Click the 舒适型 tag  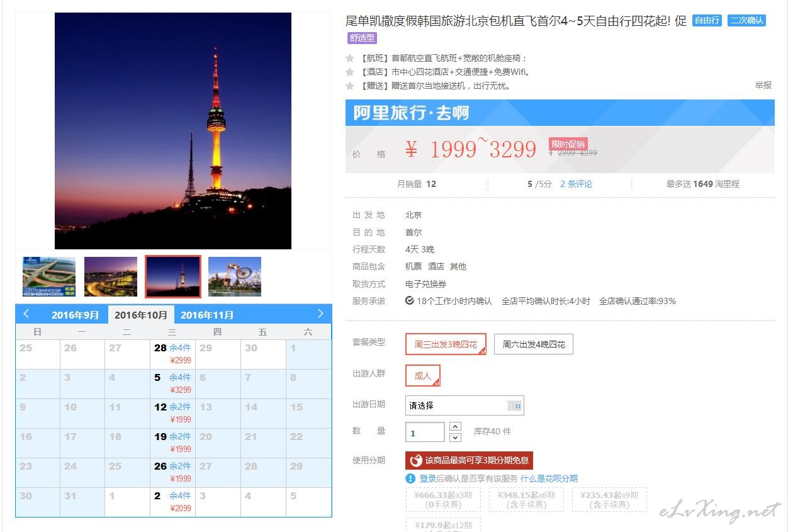pos(362,38)
